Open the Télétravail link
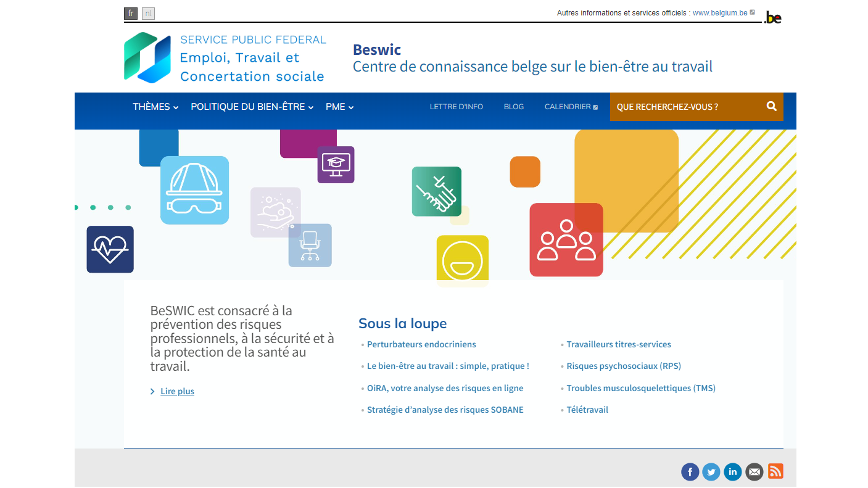The image size is (868, 488). (x=587, y=409)
